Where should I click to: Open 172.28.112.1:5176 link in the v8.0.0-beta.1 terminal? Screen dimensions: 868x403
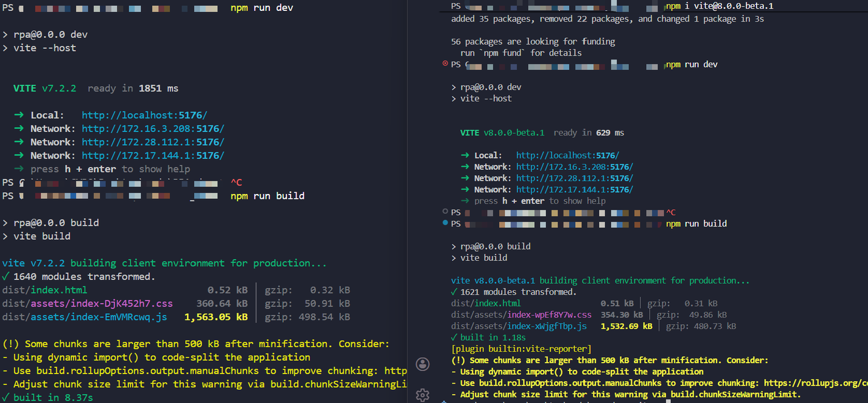tap(574, 178)
